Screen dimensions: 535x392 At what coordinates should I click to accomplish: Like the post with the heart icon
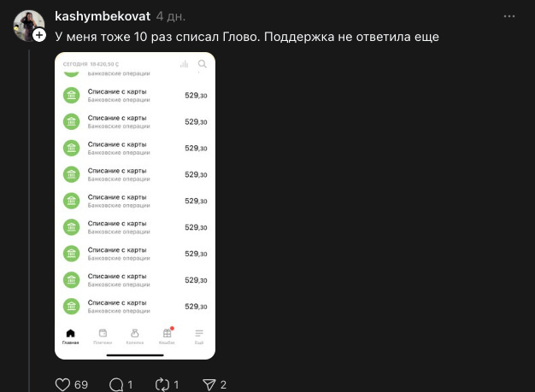pos(62,385)
